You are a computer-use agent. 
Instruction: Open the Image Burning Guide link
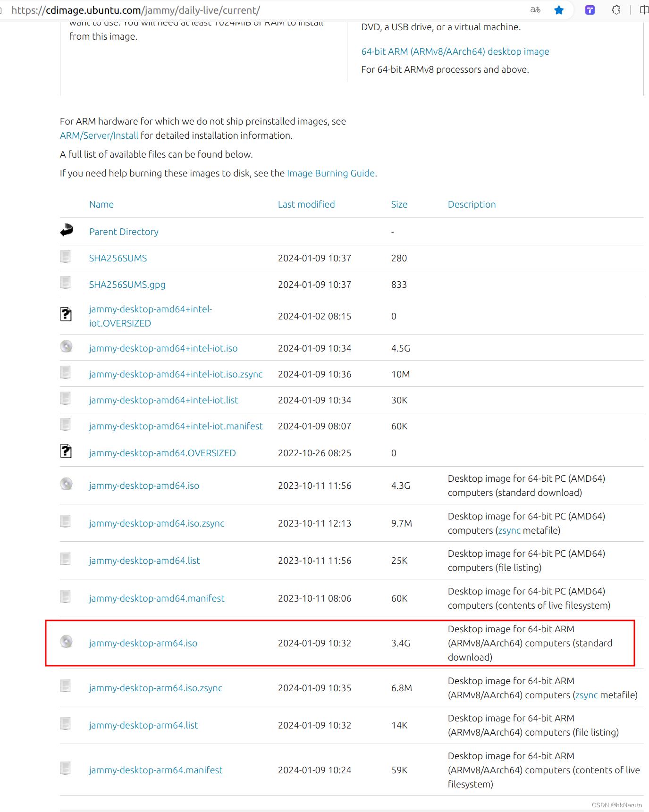[331, 173]
